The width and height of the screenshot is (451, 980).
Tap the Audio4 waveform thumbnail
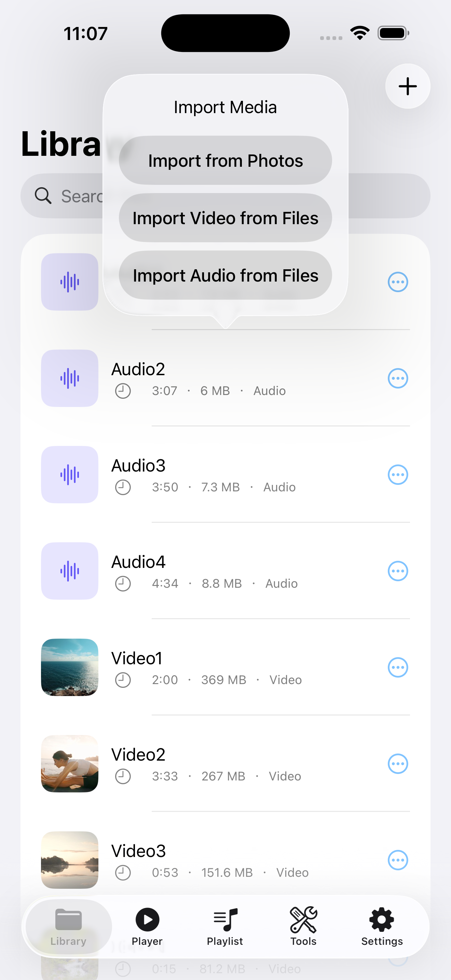pyautogui.click(x=70, y=571)
